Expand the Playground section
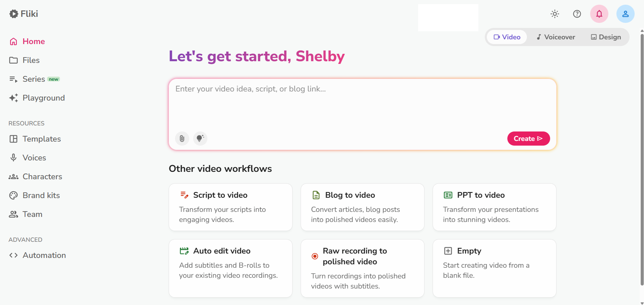 tap(43, 98)
